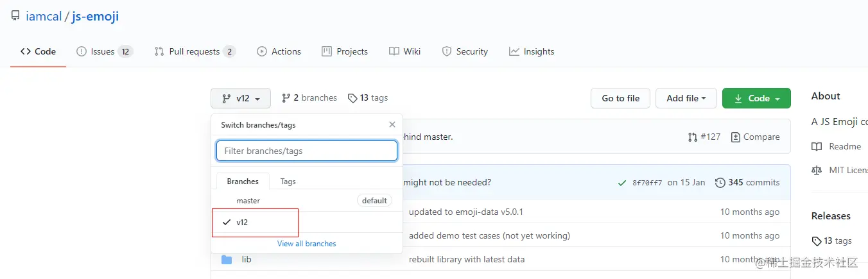
Task: Switch to the Tags tab
Action: click(x=288, y=182)
